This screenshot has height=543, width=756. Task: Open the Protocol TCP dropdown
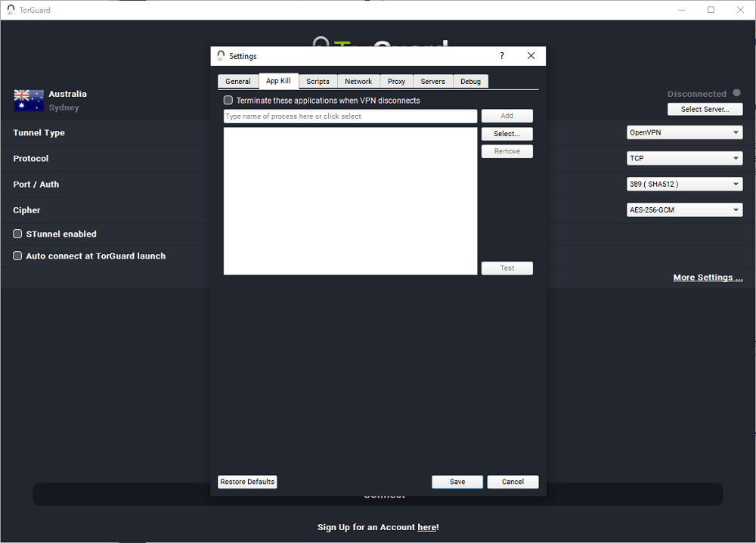[x=684, y=158]
